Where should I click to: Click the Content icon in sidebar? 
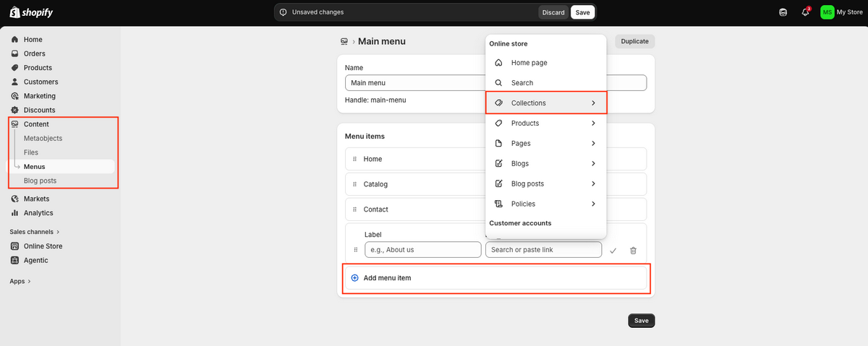coord(15,124)
